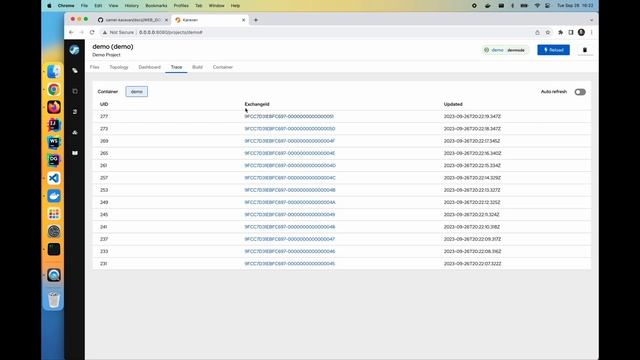Open the Chrome three-dot menu
640x360 pixels.
591,32
